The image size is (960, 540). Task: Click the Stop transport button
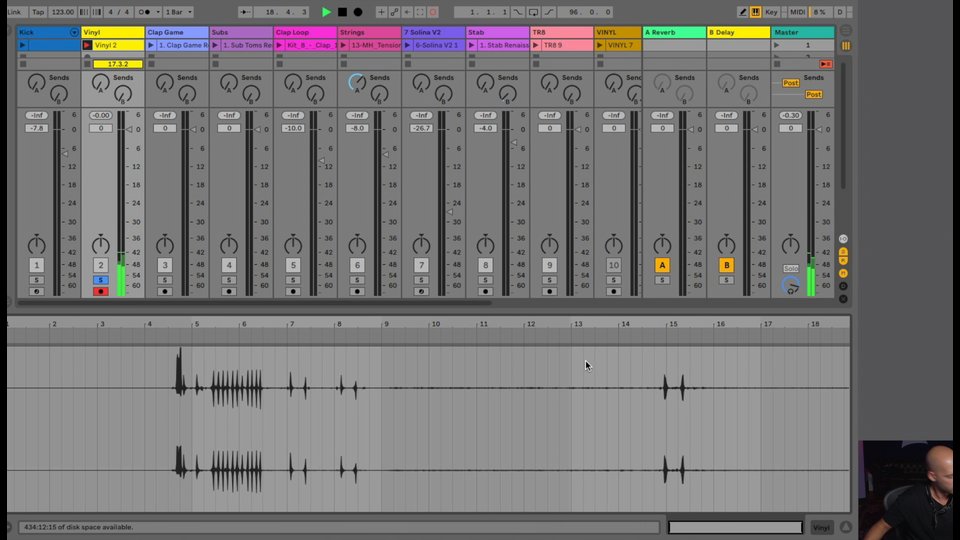point(342,12)
